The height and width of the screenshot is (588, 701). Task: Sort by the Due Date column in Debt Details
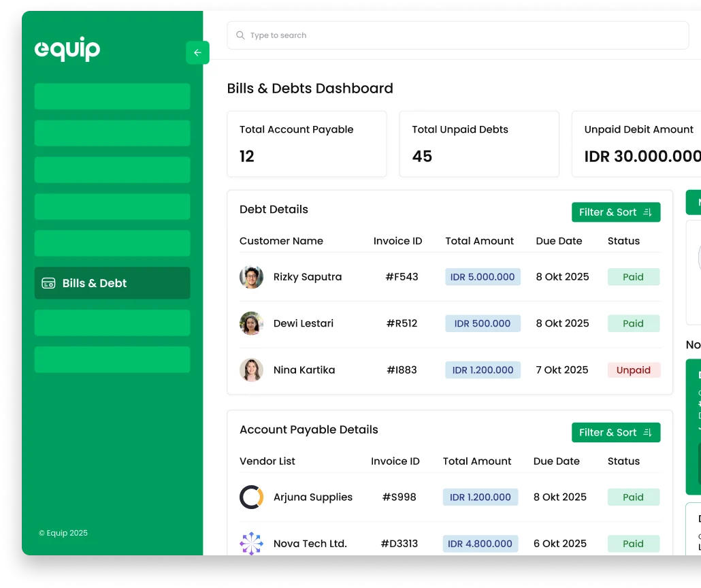click(559, 241)
